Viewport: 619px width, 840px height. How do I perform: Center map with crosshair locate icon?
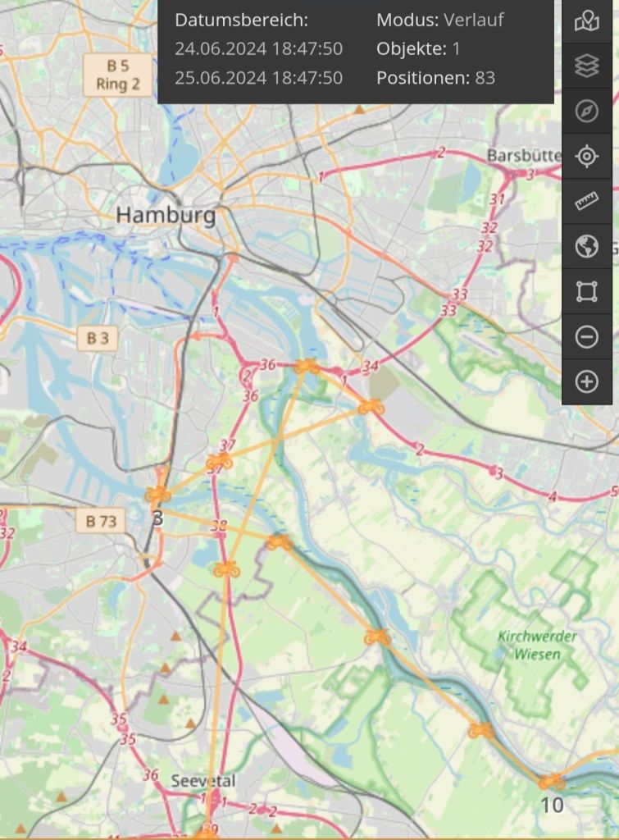[586, 157]
